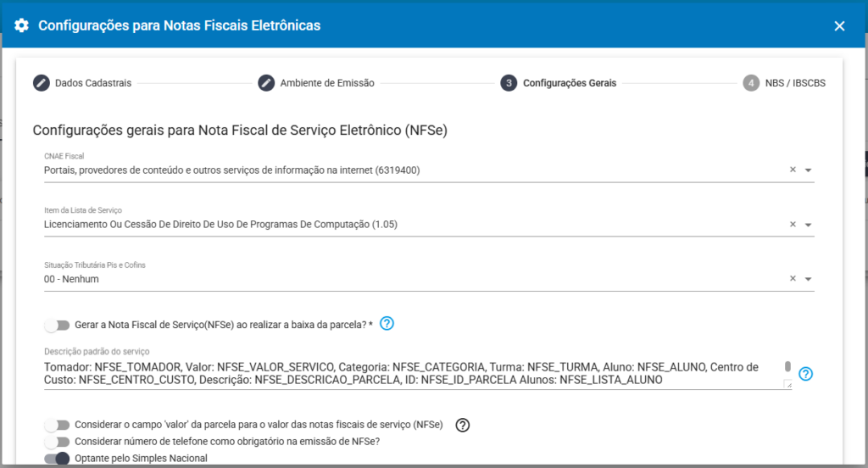Click help icon beside Gerar Nota Fiscal toggle
868x468 pixels.
click(x=387, y=323)
